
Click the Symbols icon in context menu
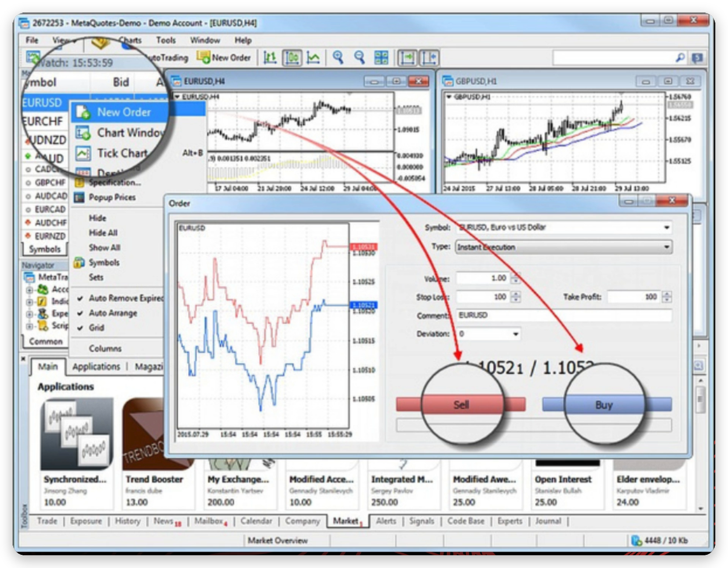(x=79, y=263)
